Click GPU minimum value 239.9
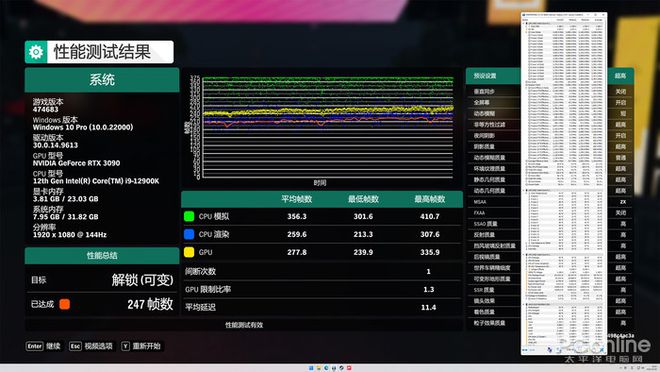 point(363,252)
